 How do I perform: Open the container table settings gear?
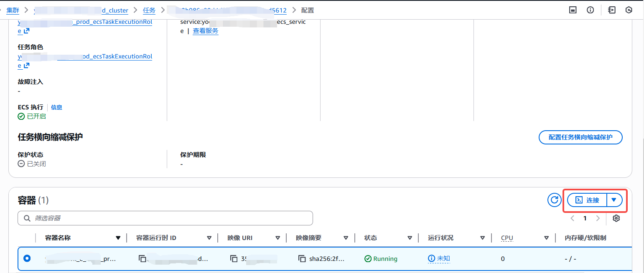point(616,218)
